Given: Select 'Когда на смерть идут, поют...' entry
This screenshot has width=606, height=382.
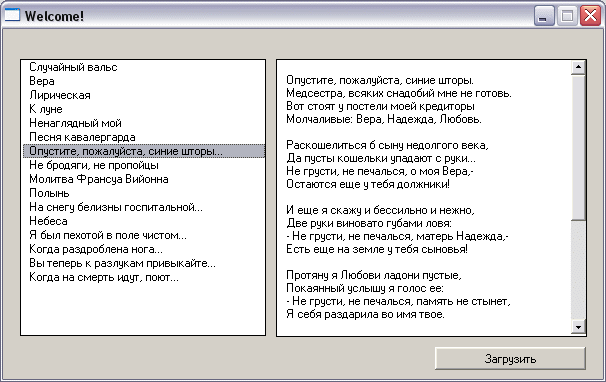Looking at the screenshot, I should (x=144, y=277).
